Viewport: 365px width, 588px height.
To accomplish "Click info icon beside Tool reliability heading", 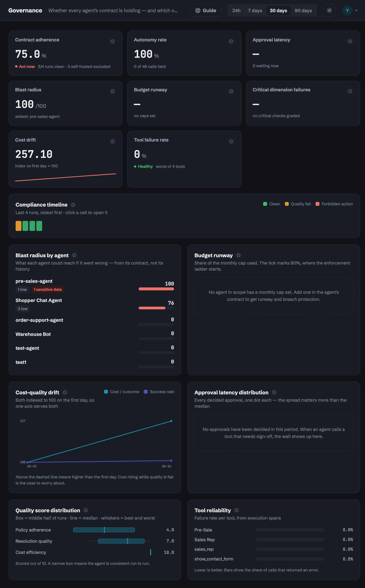I will pyautogui.click(x=236, y=510).
